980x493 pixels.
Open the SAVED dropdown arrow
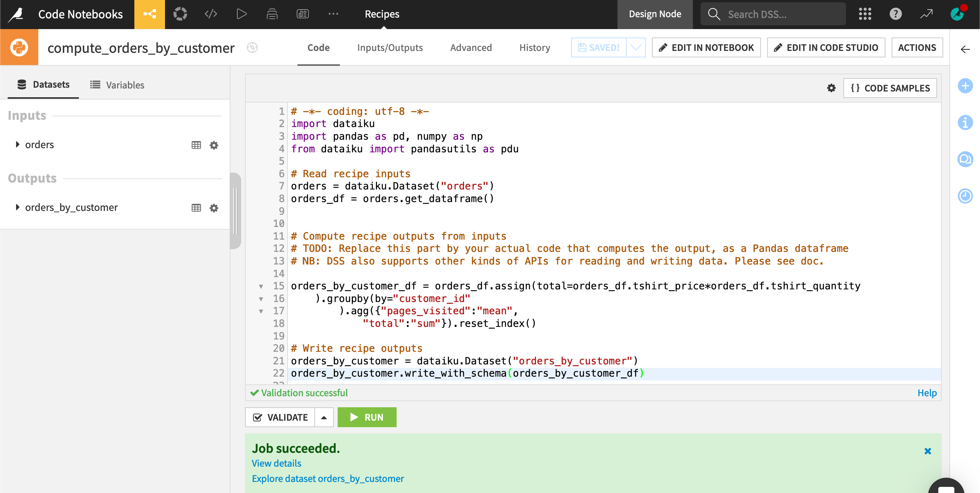click(636, 47)
